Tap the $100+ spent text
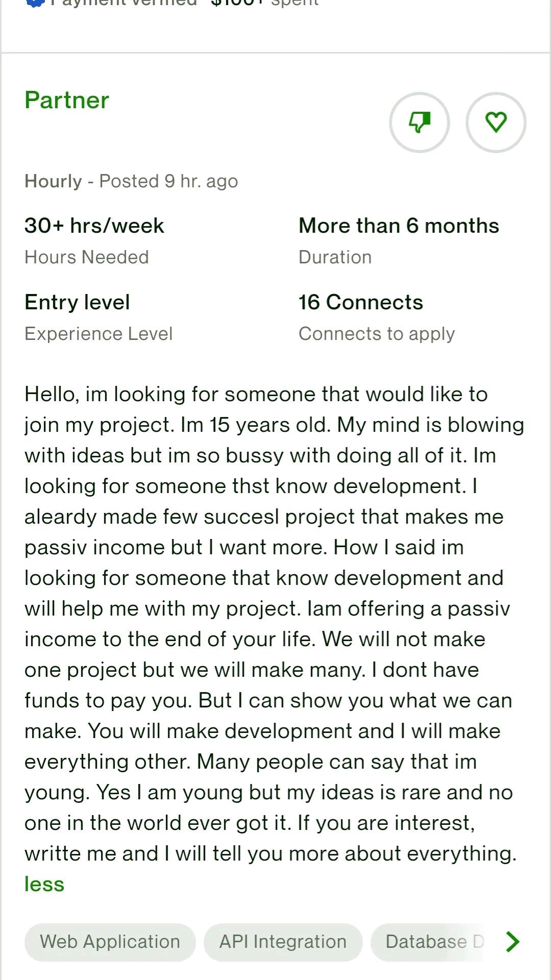551x980 pixels. click(265, 3)
